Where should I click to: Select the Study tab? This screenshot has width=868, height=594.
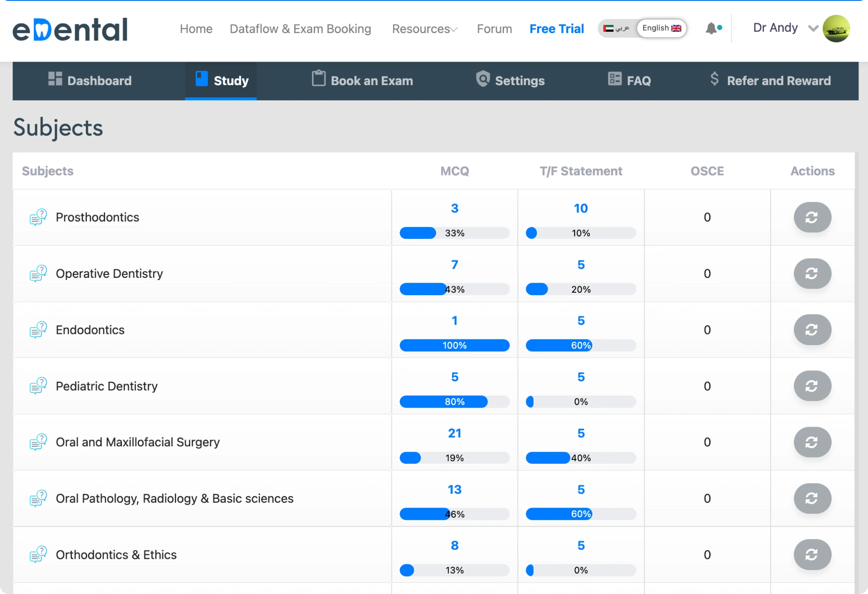pyautogui.click(x=220, y=80)
